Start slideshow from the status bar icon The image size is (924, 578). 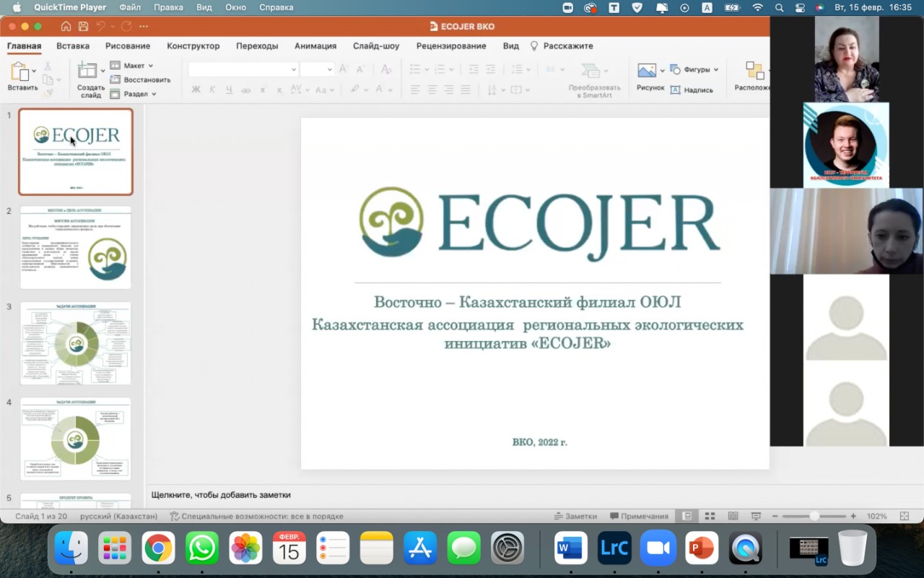(756, 517)
